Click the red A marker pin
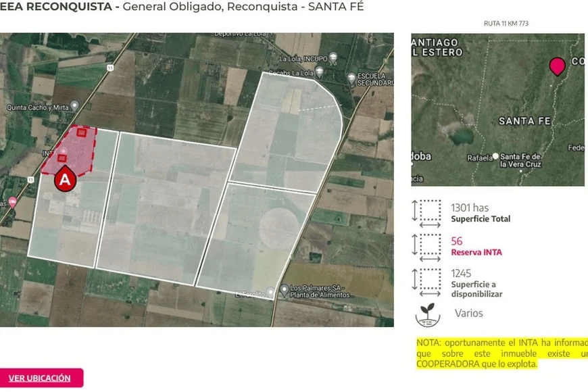 point(65,179)
